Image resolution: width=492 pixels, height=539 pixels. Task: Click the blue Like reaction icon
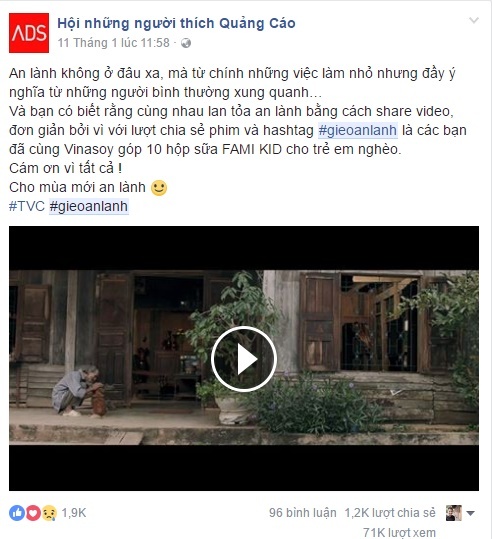(x=17, y=513)
